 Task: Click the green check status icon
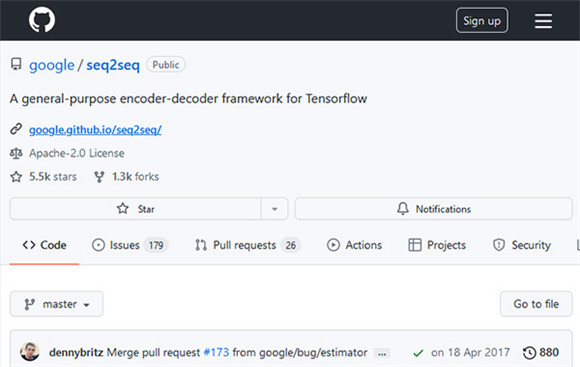click(418, 353)
